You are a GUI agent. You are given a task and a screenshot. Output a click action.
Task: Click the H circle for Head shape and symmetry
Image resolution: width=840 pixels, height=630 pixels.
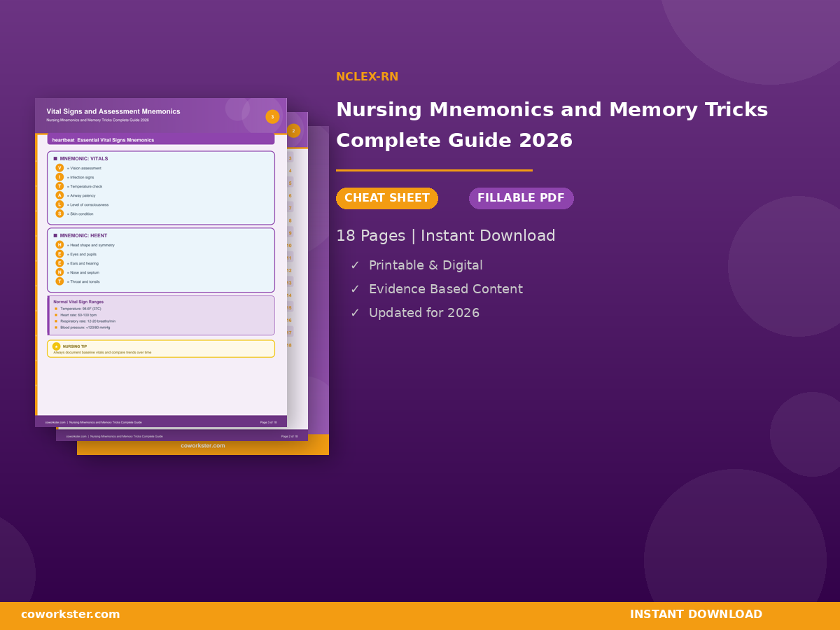coord(59,245)
